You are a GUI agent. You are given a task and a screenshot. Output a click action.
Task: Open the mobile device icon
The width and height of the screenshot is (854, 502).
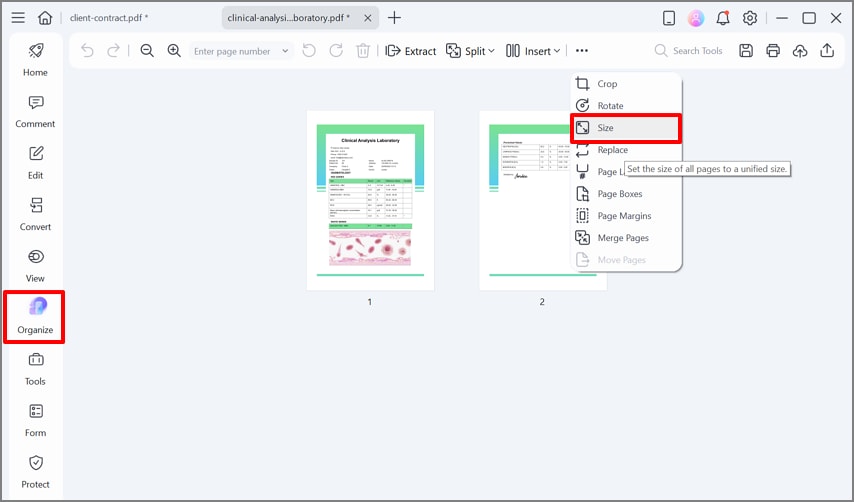tap(669, 18)
